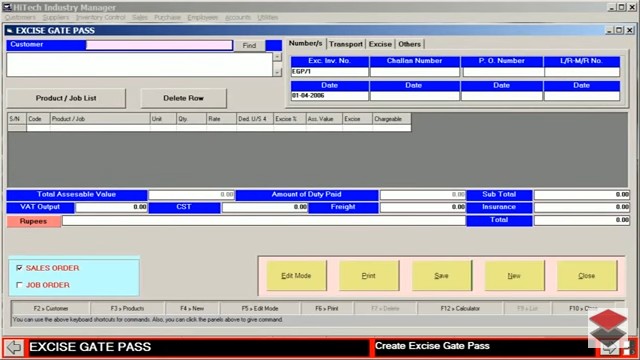Switch to the Number/s tab
This screenshot has height=360, width=640.
[x=306, y=43]
